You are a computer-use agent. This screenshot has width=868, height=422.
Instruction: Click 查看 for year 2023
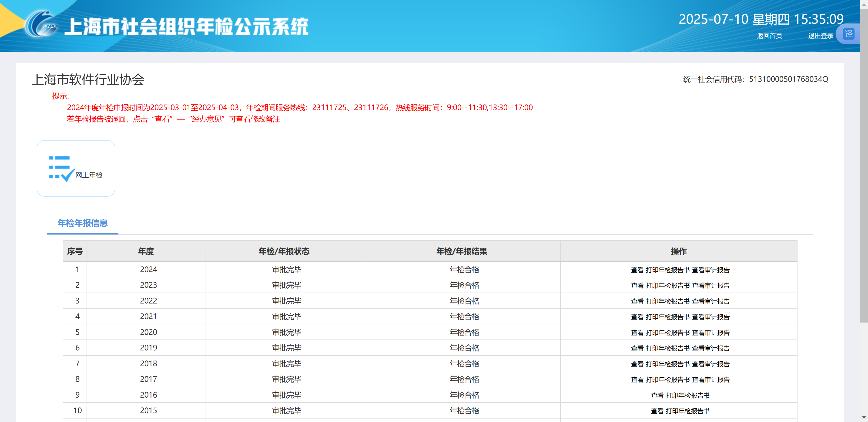point(637,285)
